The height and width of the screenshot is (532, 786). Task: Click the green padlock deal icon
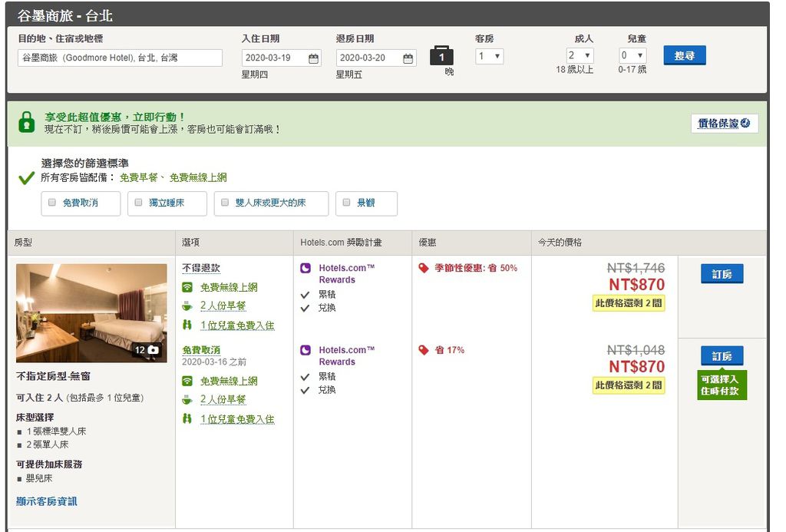(x=27, y=122)
